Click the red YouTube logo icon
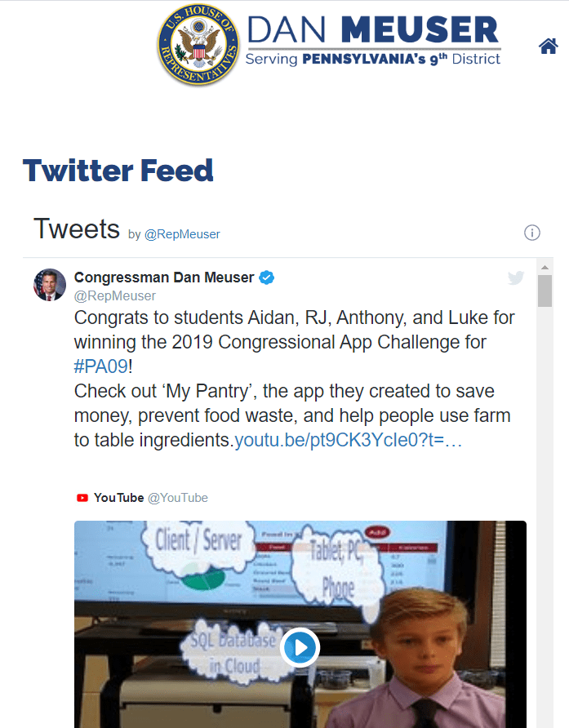Viewport: 569px width, 728px height. (x=82, y=498)
